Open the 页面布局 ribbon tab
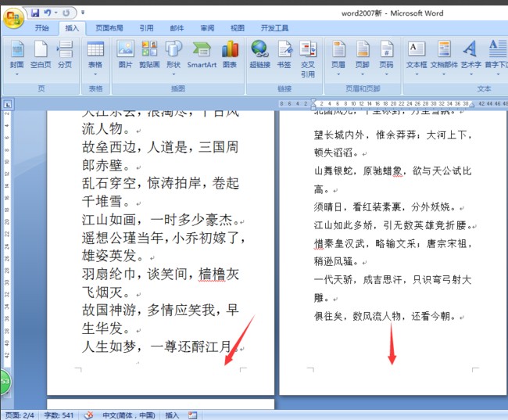This screenshot has height=420, width=508. (x=109, y=28)
